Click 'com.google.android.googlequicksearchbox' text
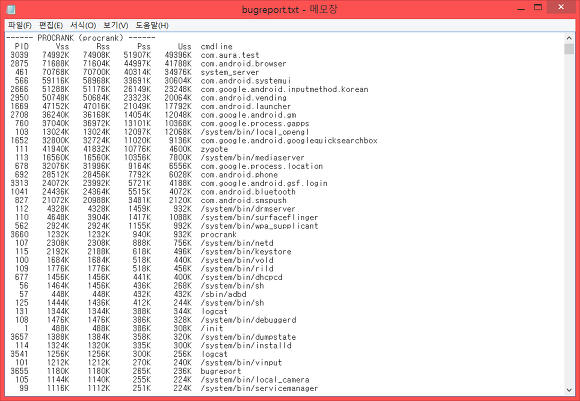Viewport: 580px width, 401px height. [x=289, y=141]
